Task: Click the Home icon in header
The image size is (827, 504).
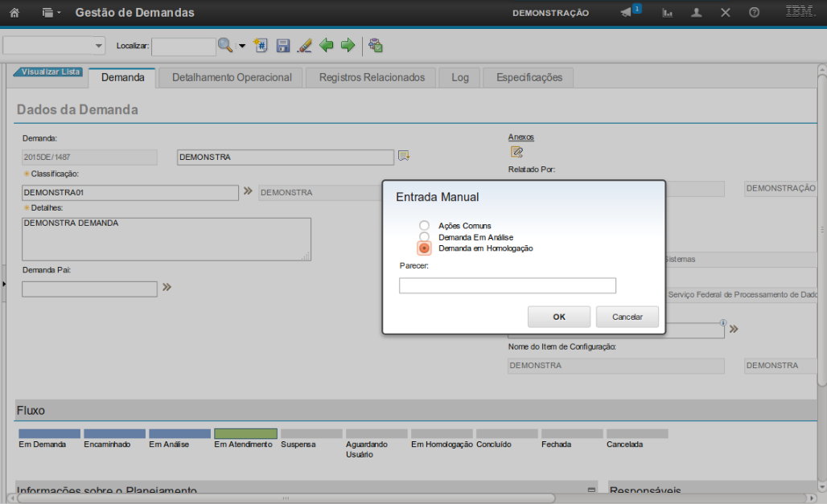Action: (14, 13)
